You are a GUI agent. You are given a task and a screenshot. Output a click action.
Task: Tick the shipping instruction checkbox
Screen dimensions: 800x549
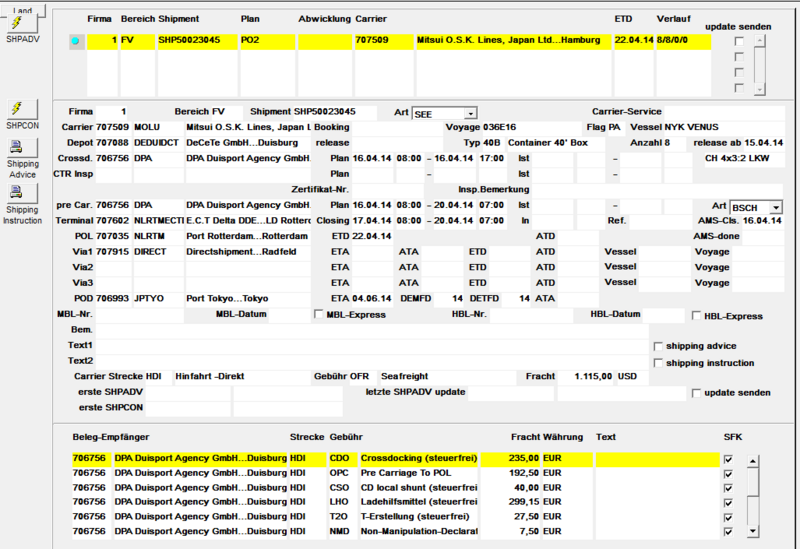click(x=658, y=363)
